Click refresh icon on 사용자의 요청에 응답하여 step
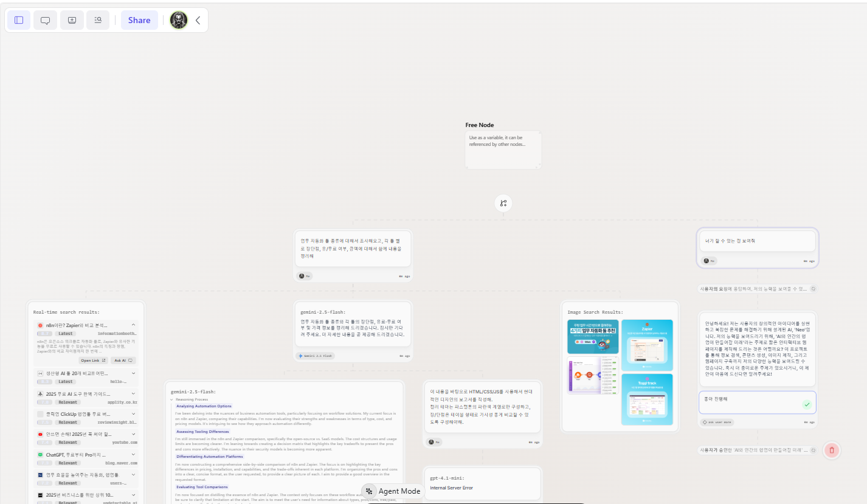The image size is (867, 504). pos(813,289)
